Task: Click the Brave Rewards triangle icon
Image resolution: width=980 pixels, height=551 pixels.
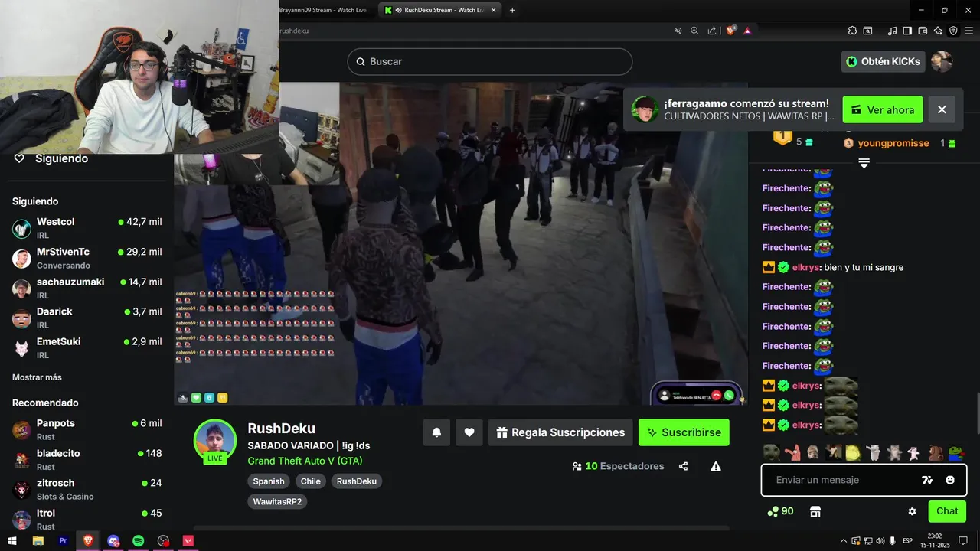Action: pyautogui.click(x=747, y=31)
